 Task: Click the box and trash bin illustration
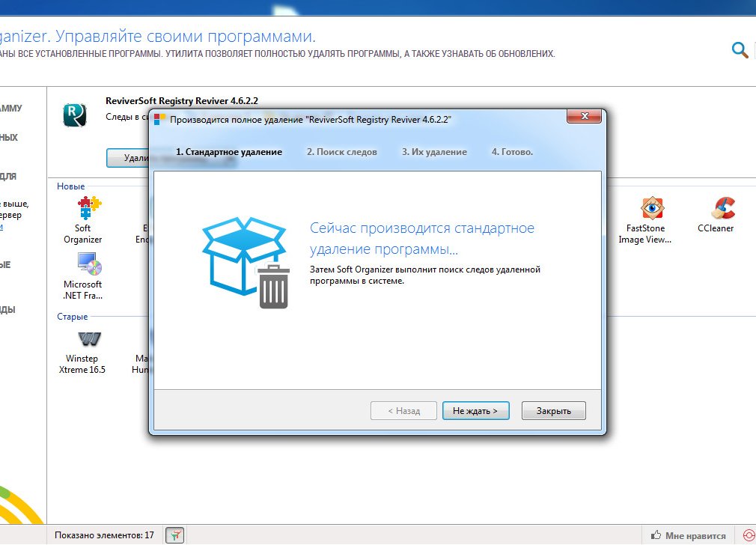(246, 263)
